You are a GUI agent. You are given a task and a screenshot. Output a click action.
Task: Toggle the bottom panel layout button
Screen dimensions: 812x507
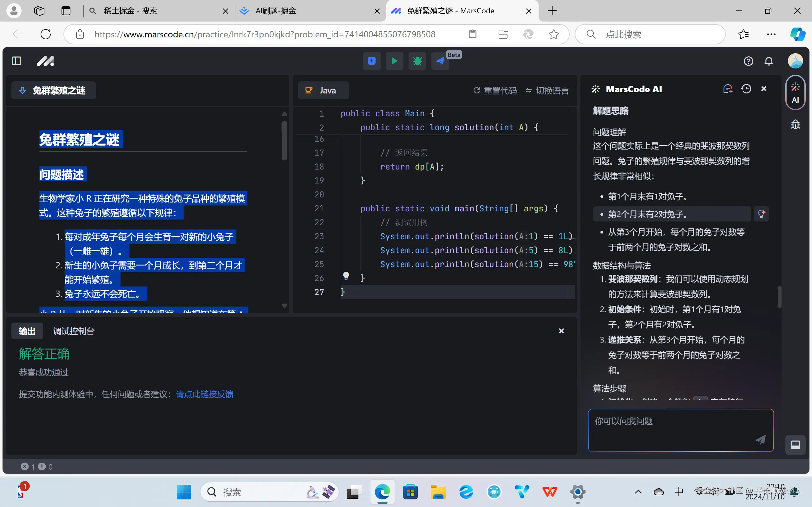795,445
